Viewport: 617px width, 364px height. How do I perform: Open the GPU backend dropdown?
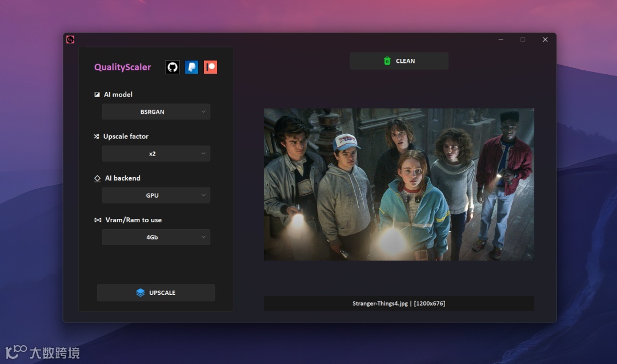[x=156, y=195]
